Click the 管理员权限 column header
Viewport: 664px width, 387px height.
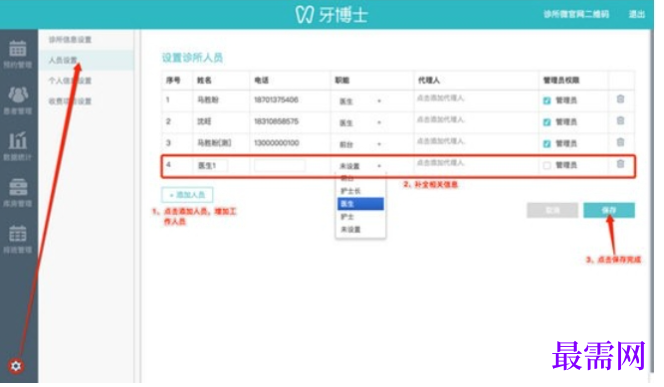[561, 80]
